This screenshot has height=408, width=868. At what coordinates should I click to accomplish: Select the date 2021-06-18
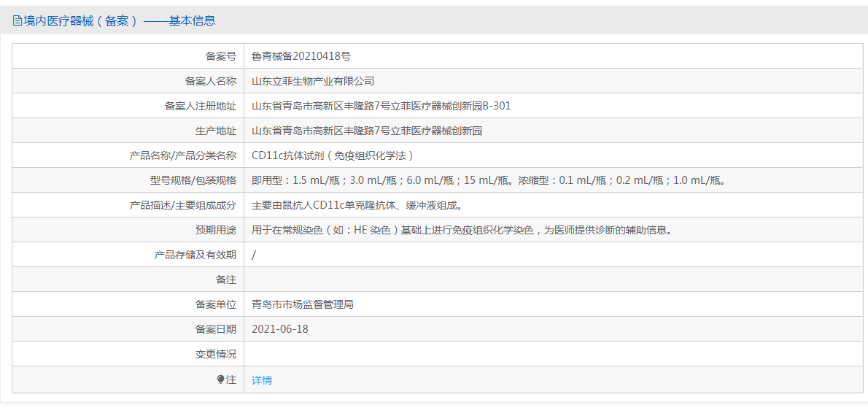click(x=279, y=329)
